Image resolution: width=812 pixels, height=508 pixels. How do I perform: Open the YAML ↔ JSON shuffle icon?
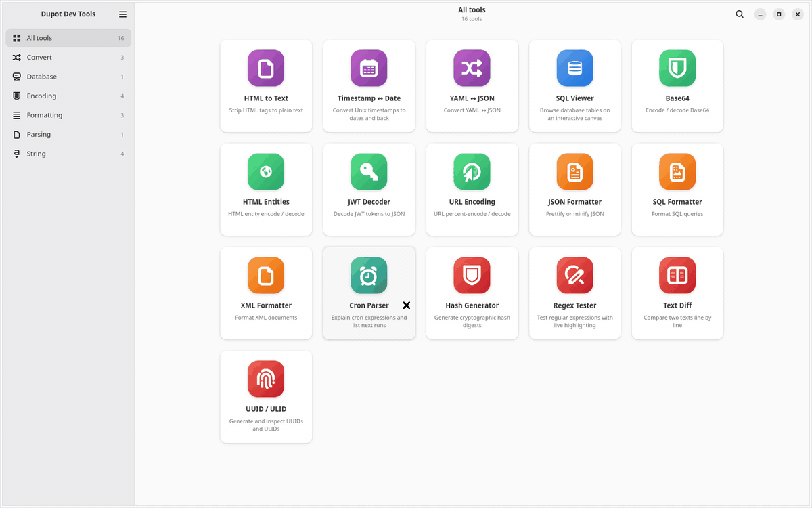pos(472,68)
